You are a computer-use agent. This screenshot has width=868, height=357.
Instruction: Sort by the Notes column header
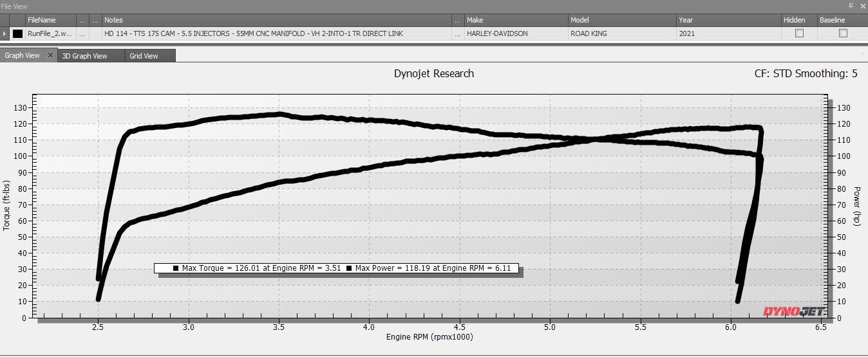click(x=277, y=20)
